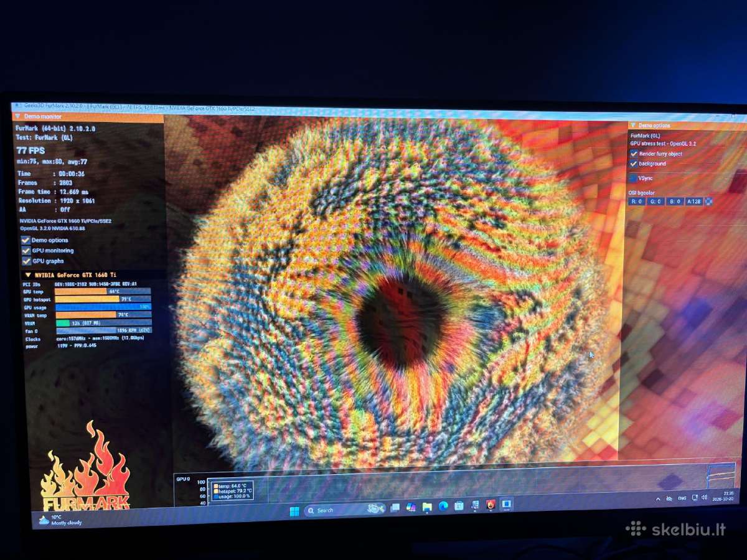
Task: Collapse NVIDIA GeForce GTX 1660 Ti section
Action: pyautogui.click(x=28, y=274)
